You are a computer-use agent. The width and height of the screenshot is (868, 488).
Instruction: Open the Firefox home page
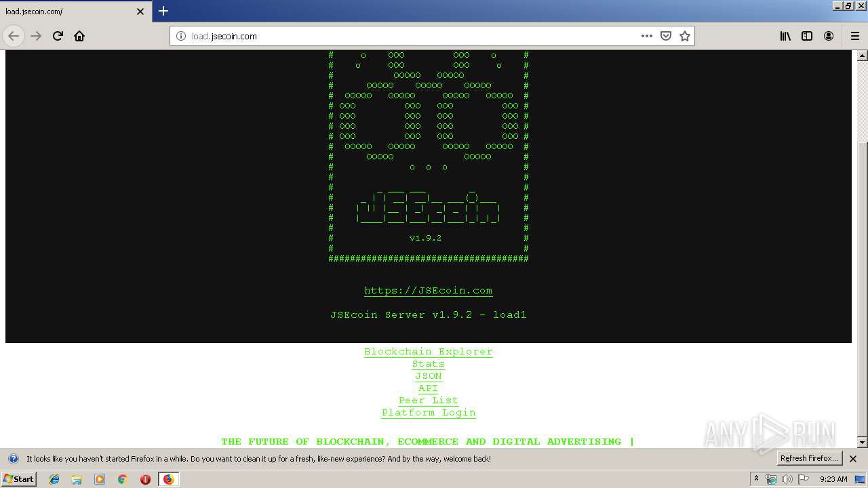coord(79,36)
